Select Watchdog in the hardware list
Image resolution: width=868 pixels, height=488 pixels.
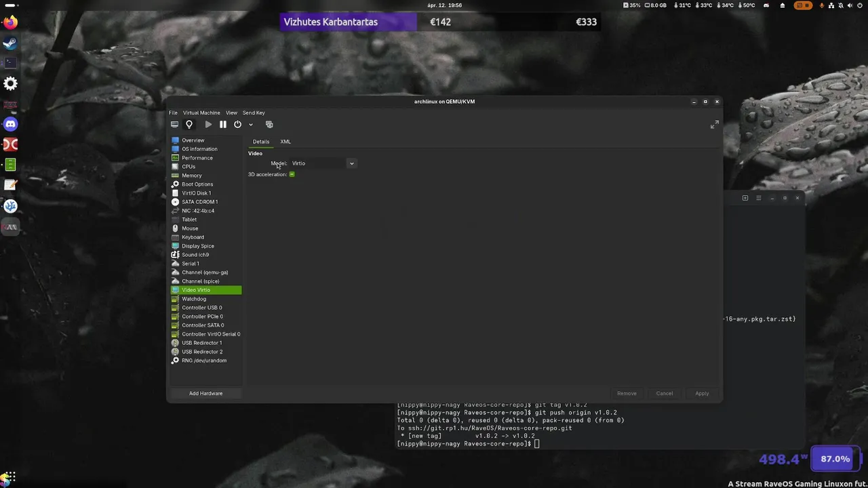point(205,299)
